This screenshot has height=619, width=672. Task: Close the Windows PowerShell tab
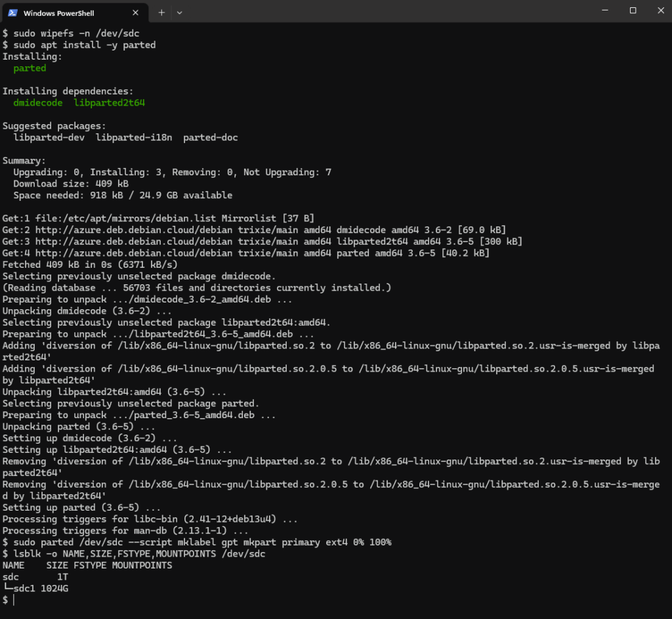(135, 13)
